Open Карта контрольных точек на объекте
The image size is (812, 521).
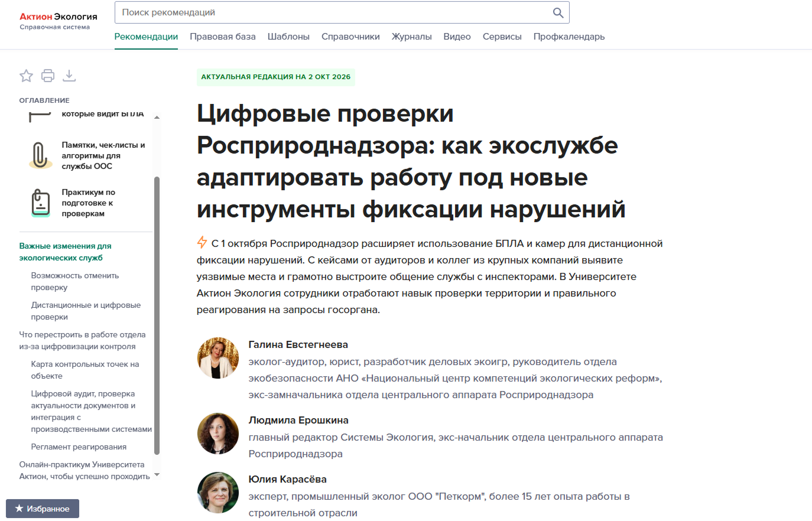(85, 370)
